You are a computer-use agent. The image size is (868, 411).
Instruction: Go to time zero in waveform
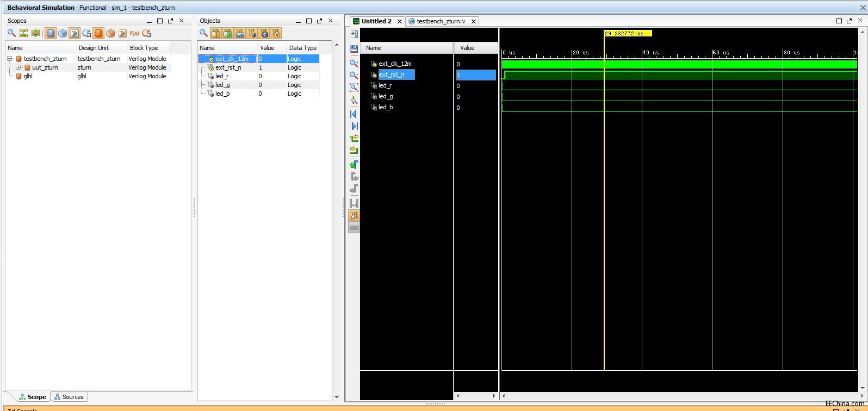click(354, 114)
